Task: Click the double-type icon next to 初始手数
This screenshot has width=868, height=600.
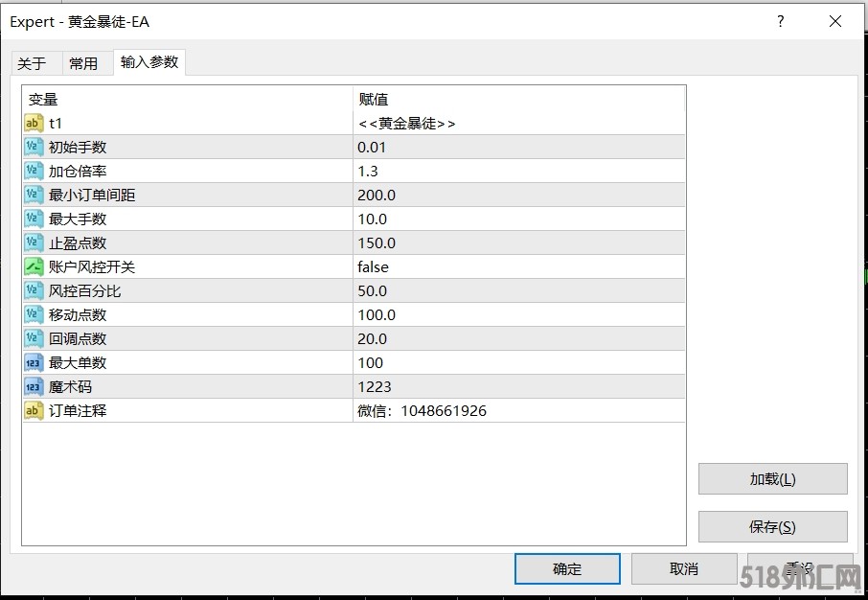Action: pos(34,147)
